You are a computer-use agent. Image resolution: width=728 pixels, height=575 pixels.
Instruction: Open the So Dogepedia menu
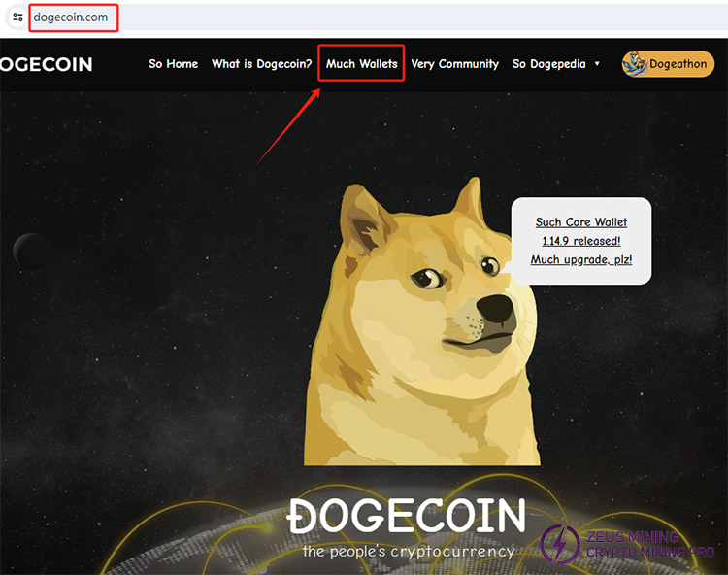(548, 64)
